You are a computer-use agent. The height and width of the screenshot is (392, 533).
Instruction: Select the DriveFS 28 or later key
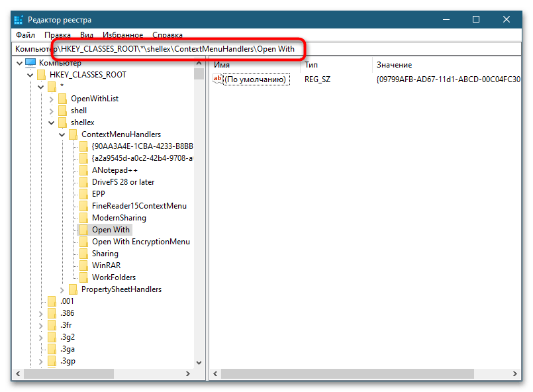123,182
